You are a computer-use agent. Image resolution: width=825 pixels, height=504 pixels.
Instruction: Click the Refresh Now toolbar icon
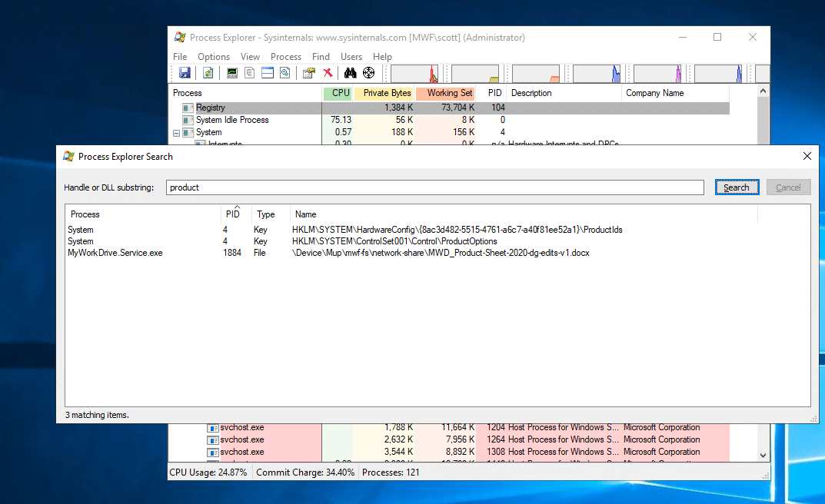point(208,73)
